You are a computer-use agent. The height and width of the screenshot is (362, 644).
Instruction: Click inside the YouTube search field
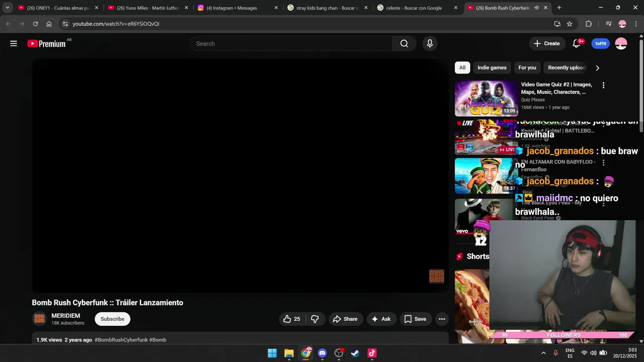coord(291,44)
